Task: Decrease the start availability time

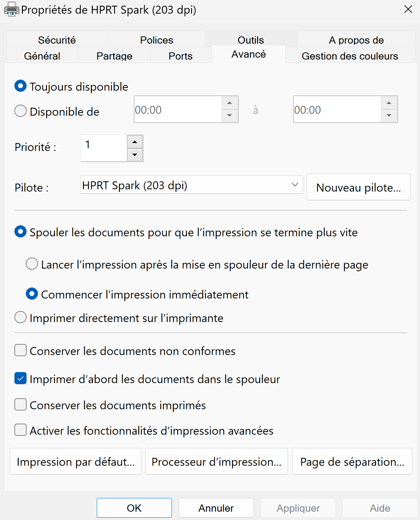Action: [x=230, y=115]
